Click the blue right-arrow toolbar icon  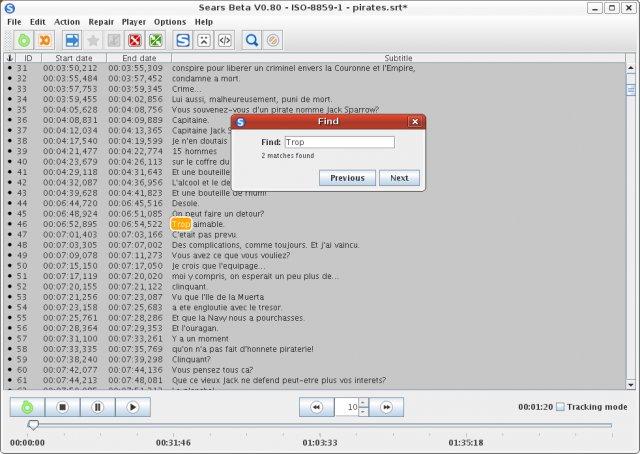click(x=72, y=40)
